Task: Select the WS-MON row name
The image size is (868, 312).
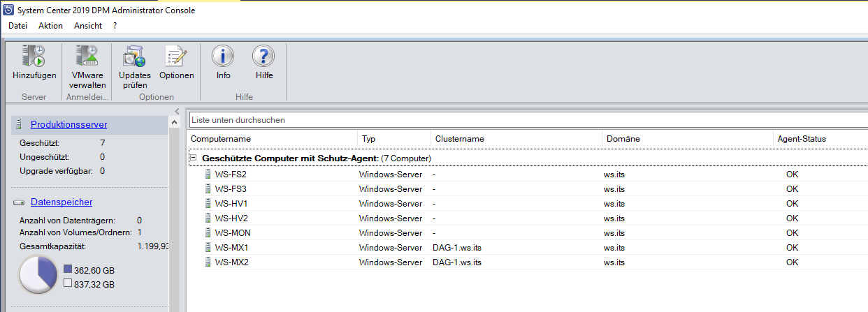Action: click(233, 232)
